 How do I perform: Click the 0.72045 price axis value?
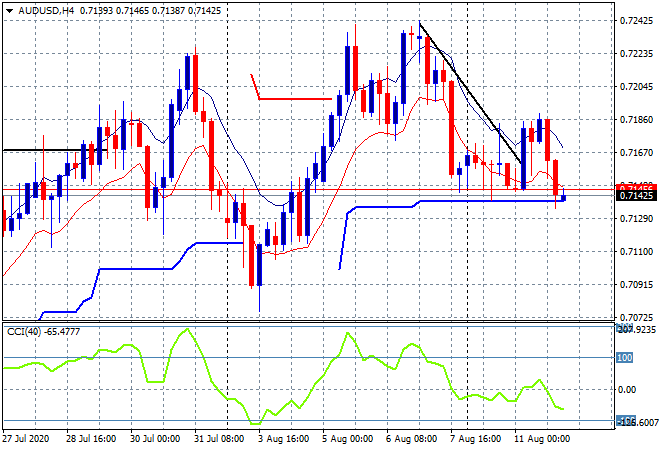[636, 87]
